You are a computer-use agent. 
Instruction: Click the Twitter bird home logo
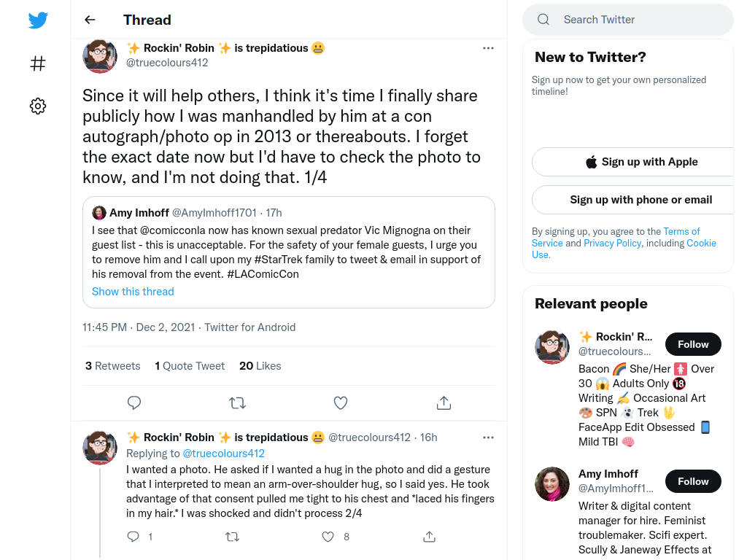[38, 20]
